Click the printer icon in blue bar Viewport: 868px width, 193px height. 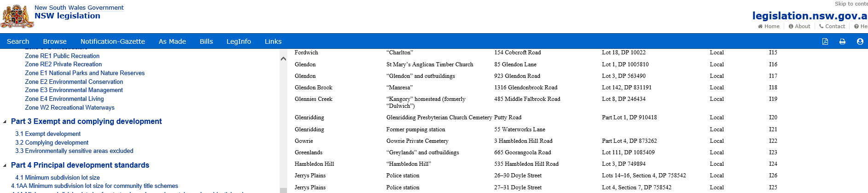(x=842, y=41)
